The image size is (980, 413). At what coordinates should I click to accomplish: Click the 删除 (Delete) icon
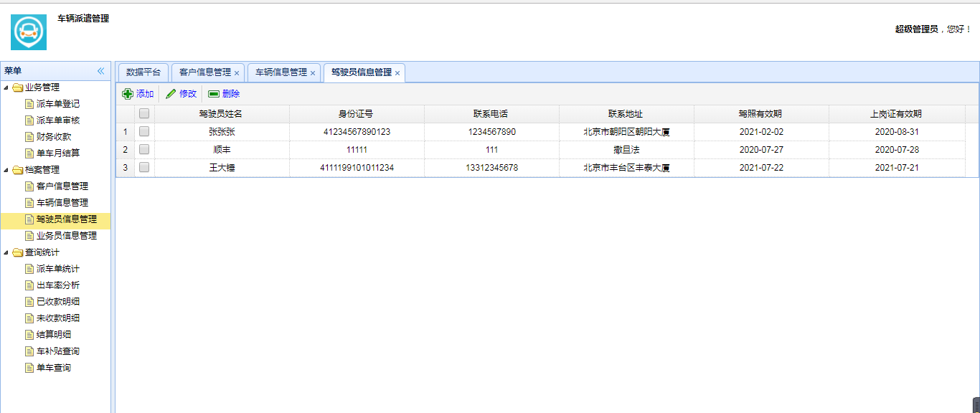click(213, 93)
